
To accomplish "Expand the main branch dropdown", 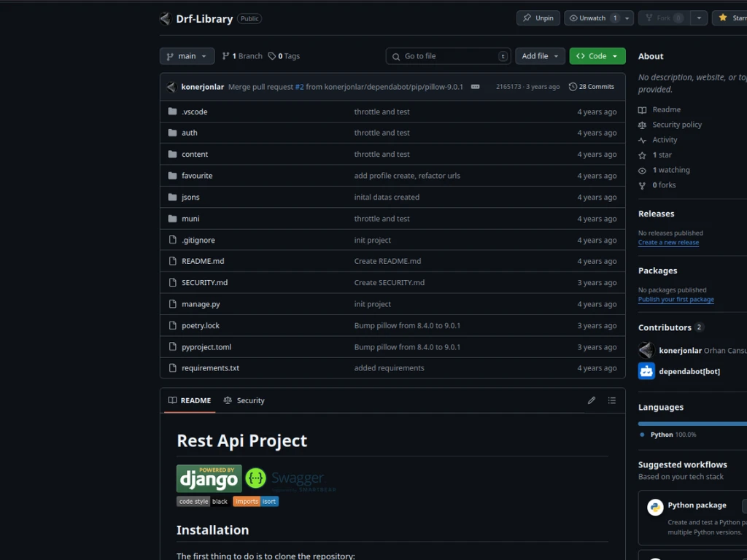I will [x=187, y=56].
